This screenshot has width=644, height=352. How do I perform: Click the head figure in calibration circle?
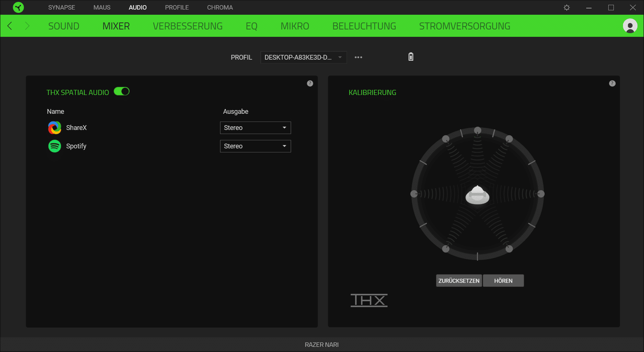pos(477,194)
